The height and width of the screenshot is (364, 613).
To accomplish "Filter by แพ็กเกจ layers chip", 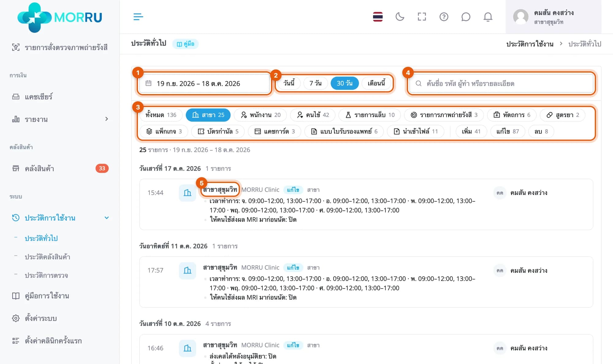I will [164, 131].
